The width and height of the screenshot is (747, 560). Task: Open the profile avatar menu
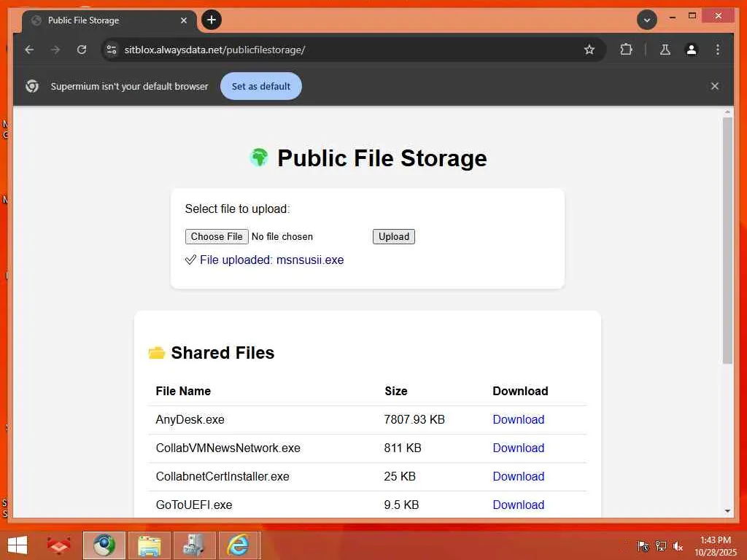(692, 50)
